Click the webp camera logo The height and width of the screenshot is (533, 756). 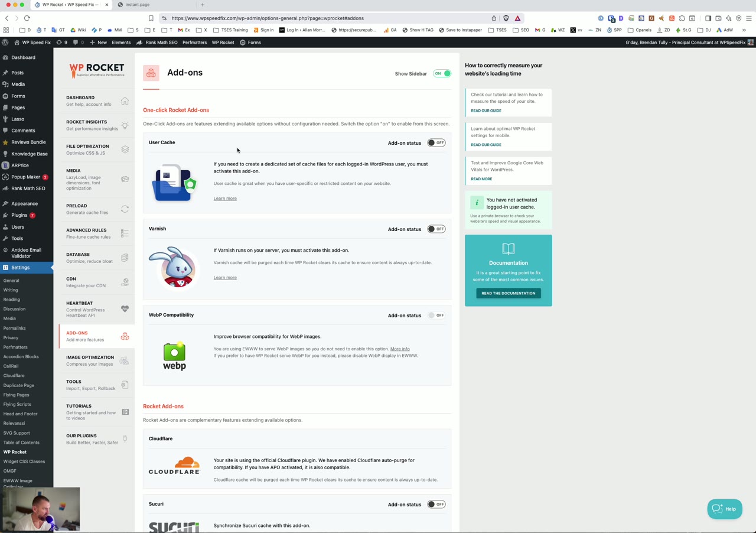tap(174, 355)
